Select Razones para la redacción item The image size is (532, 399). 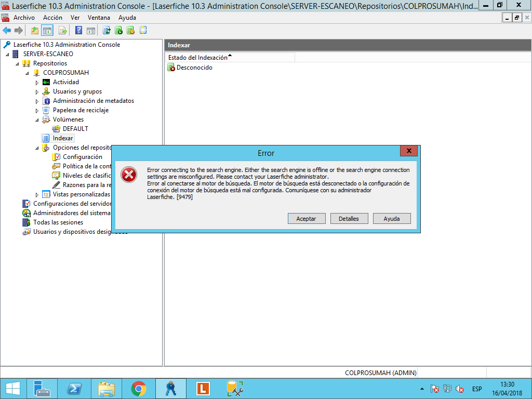click(87, 185)
